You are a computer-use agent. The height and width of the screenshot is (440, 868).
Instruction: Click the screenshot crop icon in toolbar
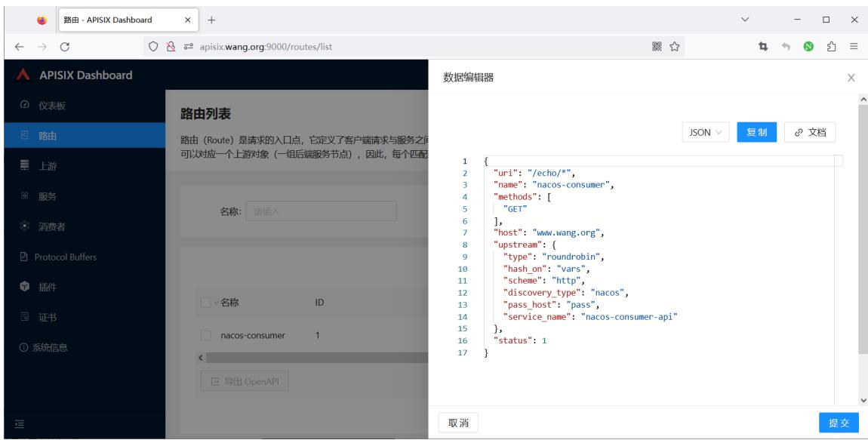pyautogui.click(x=763, y=47)
